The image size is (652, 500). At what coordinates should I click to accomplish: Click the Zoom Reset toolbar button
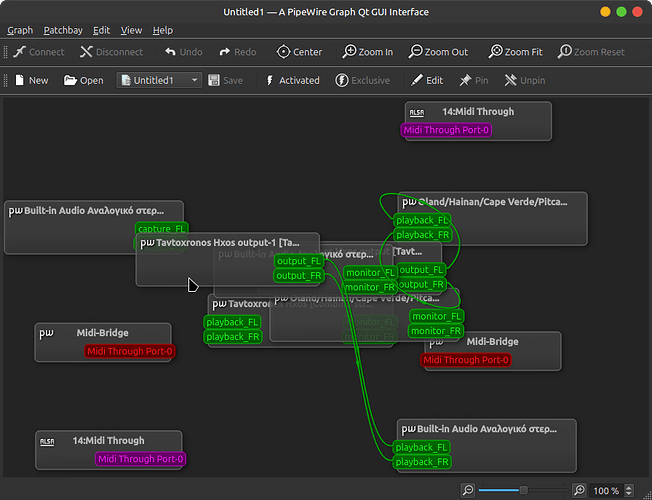[591, 52]
